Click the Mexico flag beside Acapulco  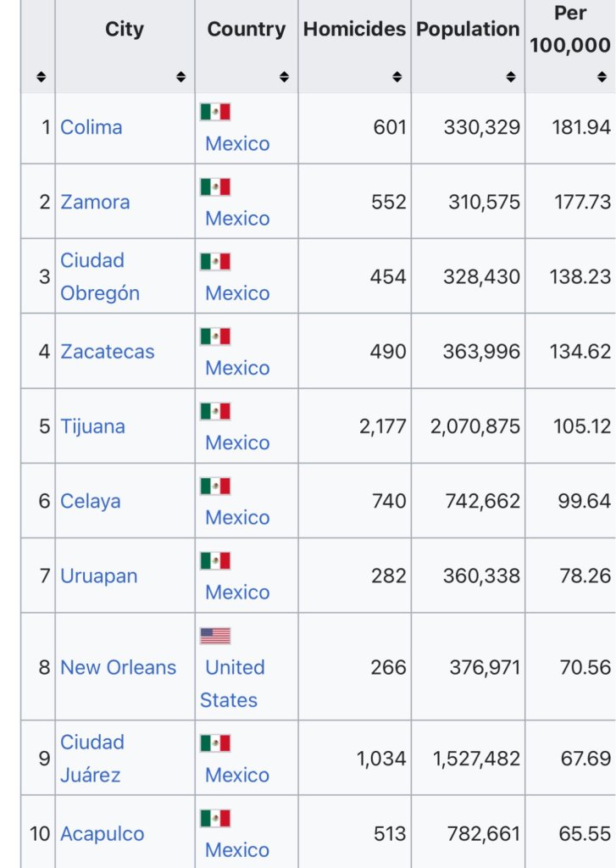[x=215, y=818]
